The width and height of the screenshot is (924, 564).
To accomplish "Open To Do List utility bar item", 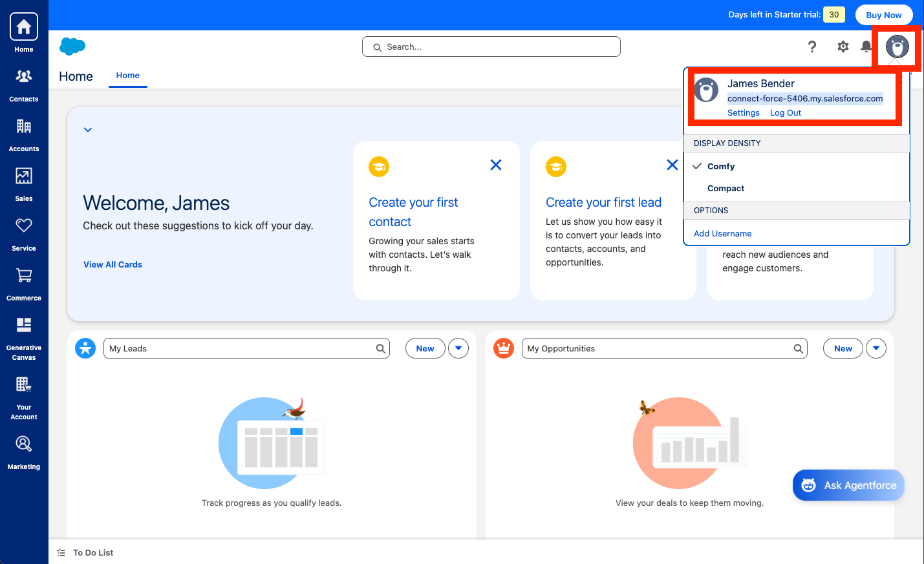I will tap(85, 552).
